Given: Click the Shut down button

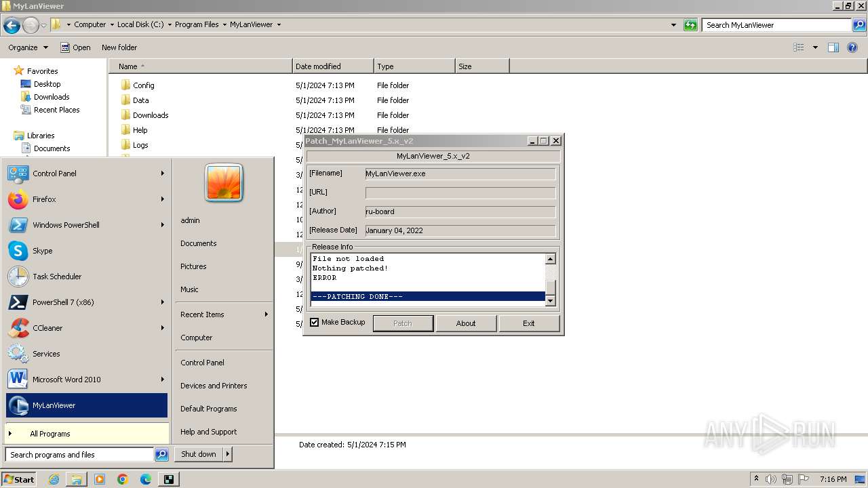Looking at the screenshot, I should coord(199,454).
